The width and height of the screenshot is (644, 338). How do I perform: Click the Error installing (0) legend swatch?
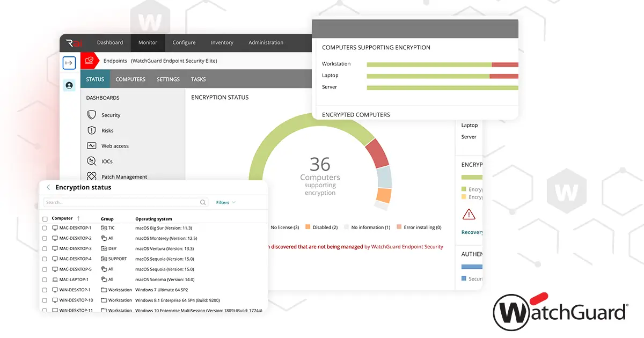tap(399, 227)
